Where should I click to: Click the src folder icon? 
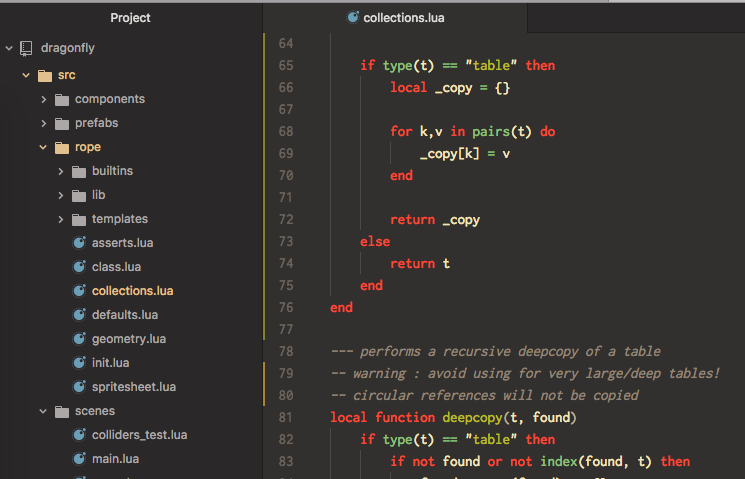click(45, 76)
